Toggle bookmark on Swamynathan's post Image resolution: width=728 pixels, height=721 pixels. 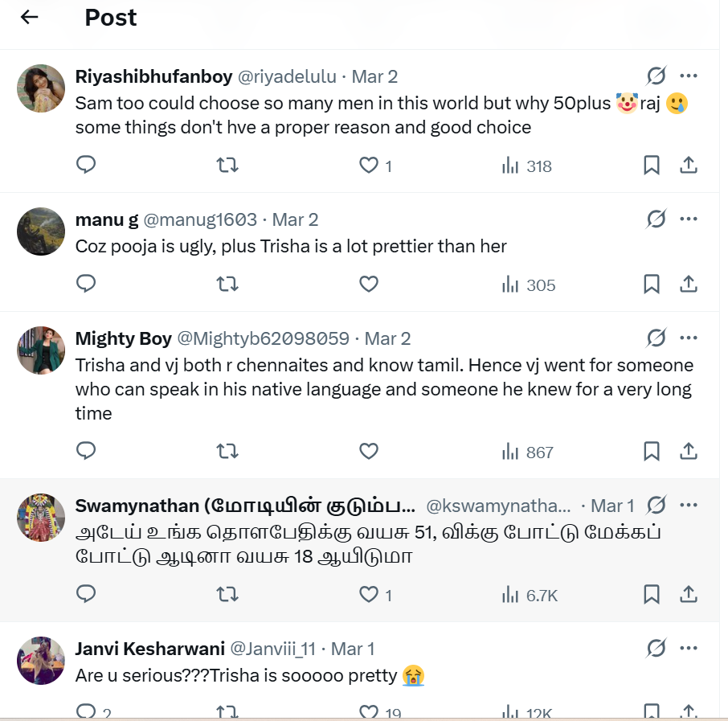[652, 594]
